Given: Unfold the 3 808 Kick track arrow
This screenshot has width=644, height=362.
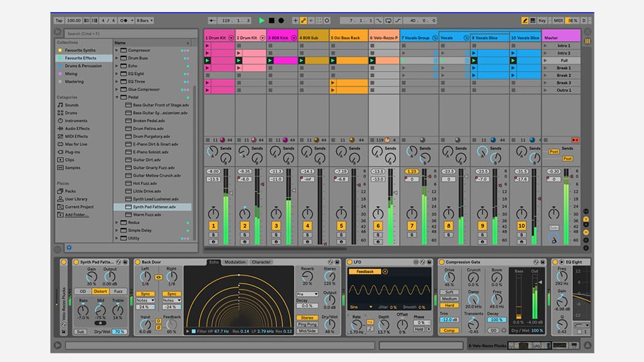Looking at the screenshot, I should tap(294, 38).
